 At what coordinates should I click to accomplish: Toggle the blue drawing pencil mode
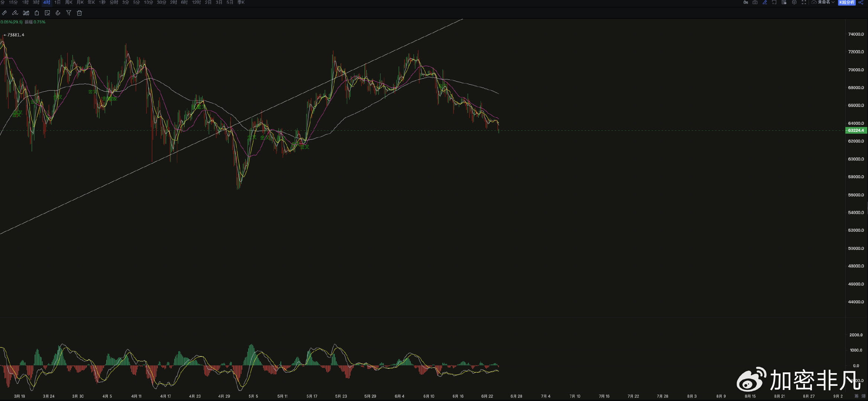765,2
